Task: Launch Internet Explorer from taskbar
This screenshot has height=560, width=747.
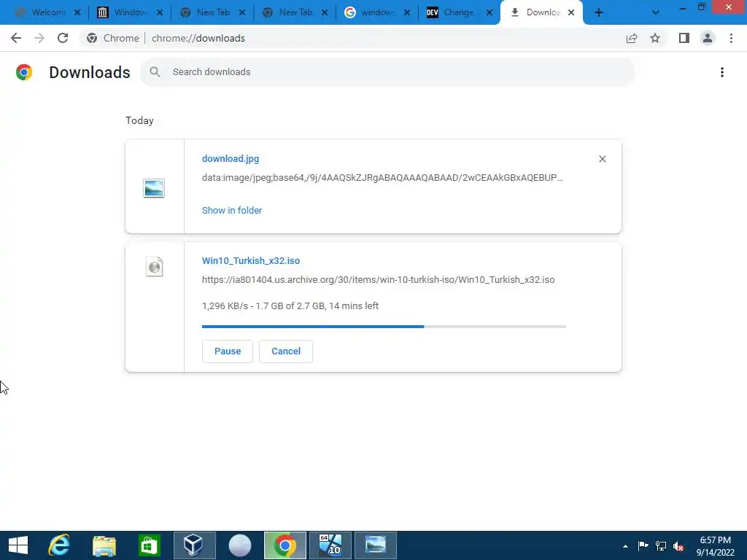Action: point(59,545)
